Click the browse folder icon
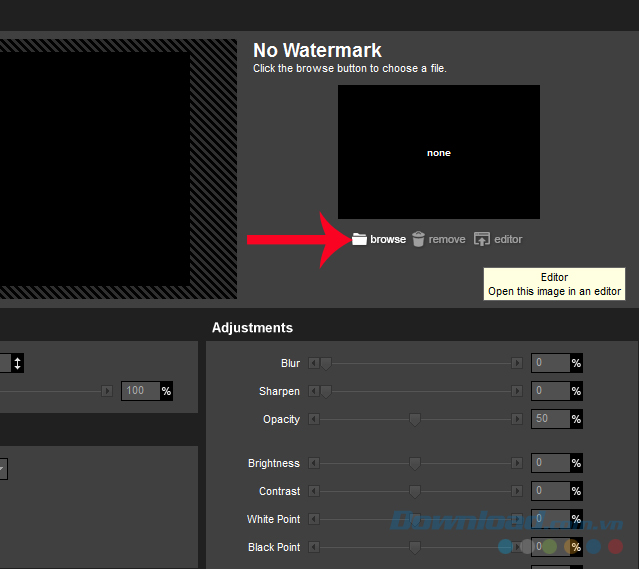Screen dimensions: 639x569 [359, 239]
